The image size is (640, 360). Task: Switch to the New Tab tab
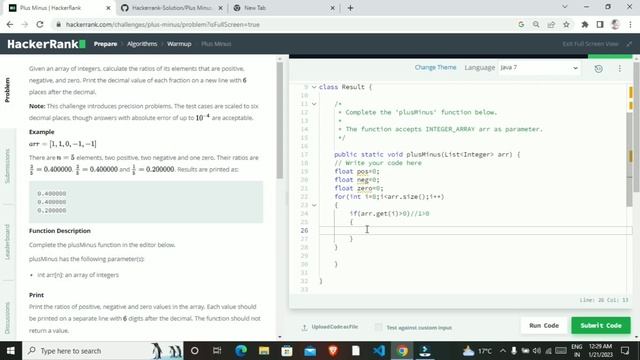tap(284, 8)
